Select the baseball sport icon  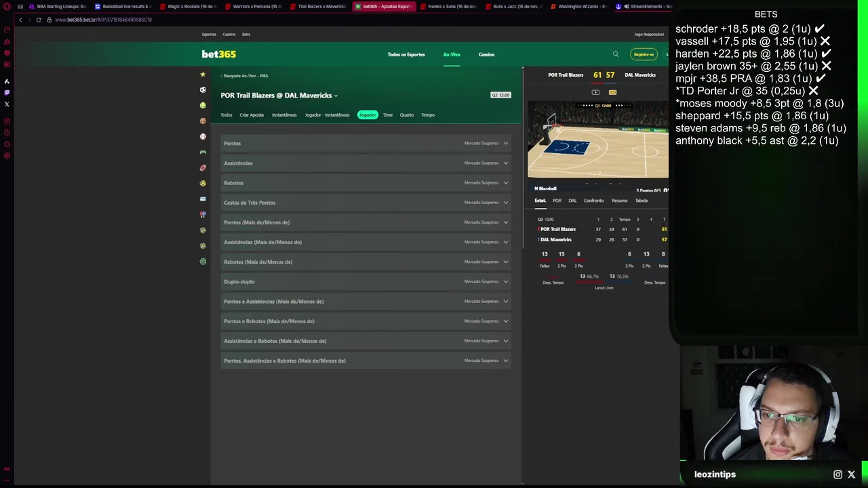click(x=203, y=136)
